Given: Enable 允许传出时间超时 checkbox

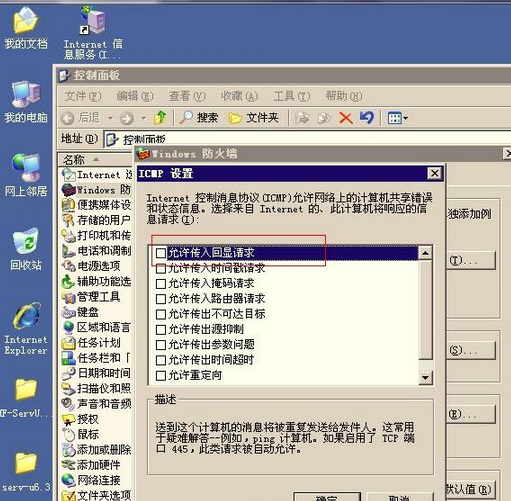Looking at the screenshot, I should 161,360.
